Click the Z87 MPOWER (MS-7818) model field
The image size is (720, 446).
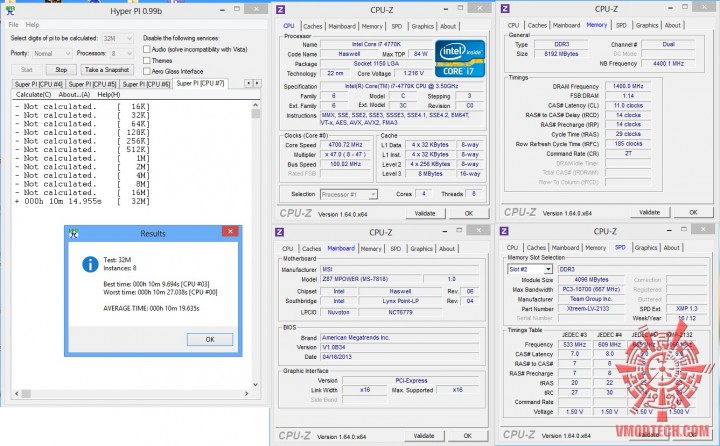(370, 279)
